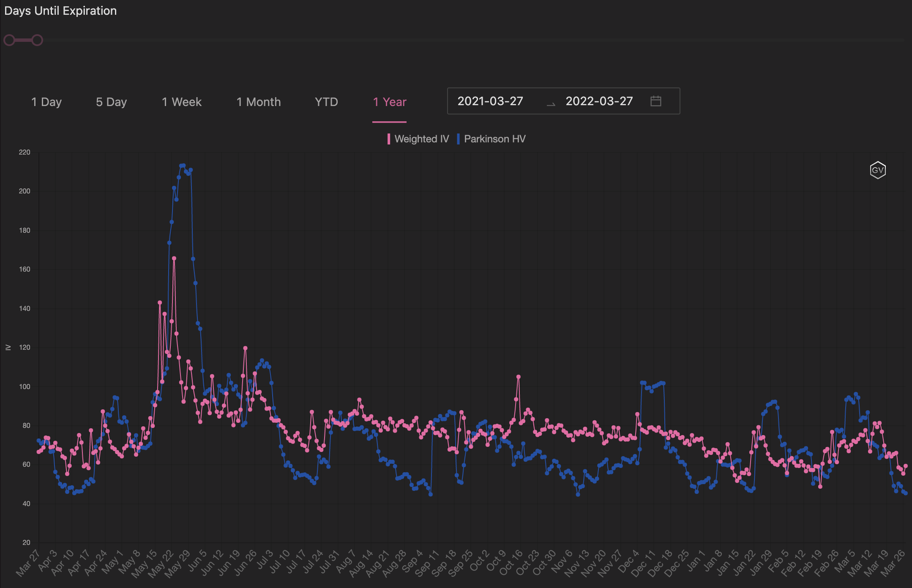Select the 1 Day range tab
Screen dimensions: 912x588
click(x=46, y=102)
